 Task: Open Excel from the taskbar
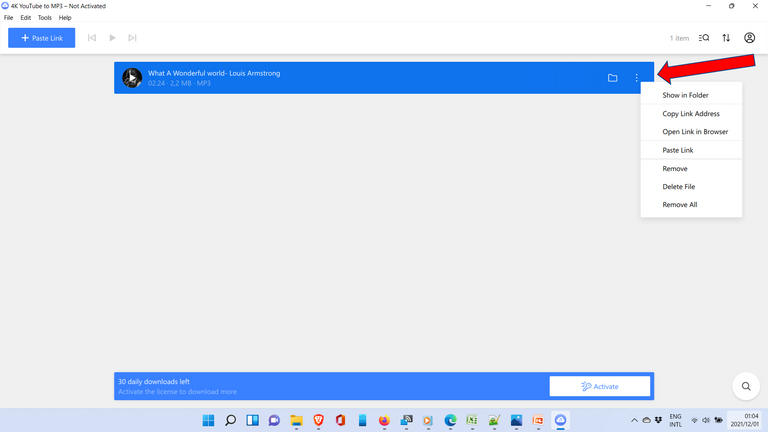tap(472, 420)
